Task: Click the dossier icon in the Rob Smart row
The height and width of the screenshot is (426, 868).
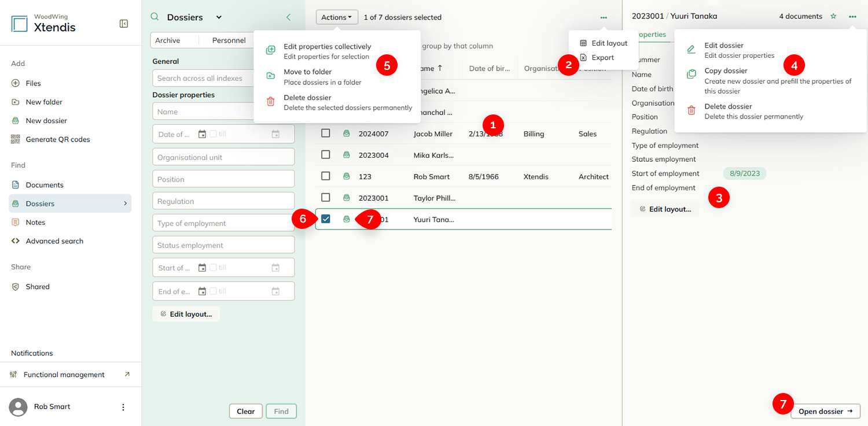Action: point(347,176)
